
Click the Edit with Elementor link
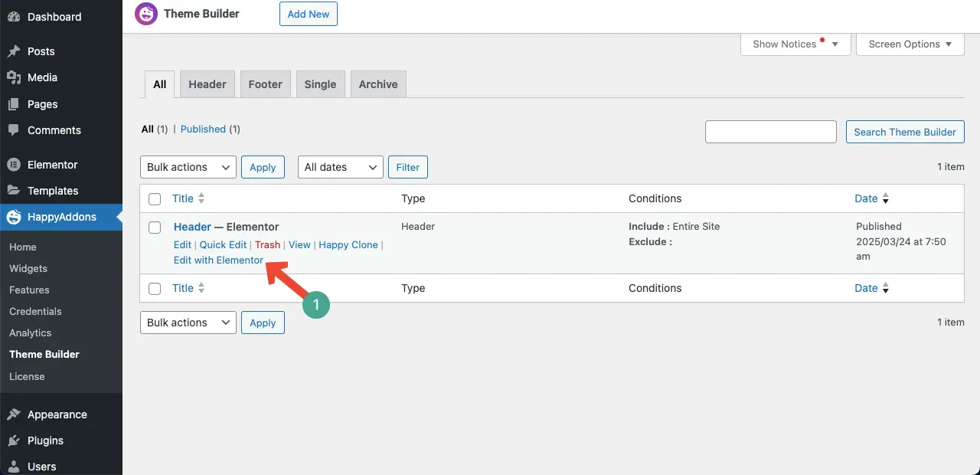coord(218,260)
